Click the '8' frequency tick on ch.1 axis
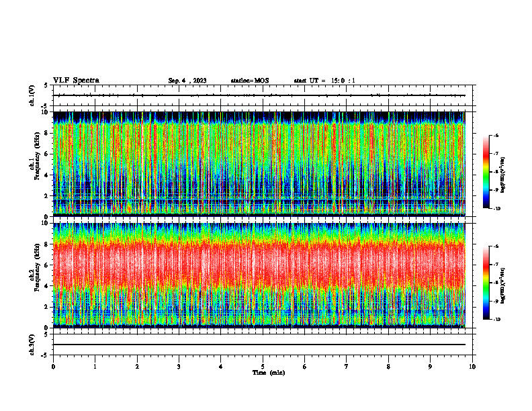The image size is (532, 411). coord(47,133)
